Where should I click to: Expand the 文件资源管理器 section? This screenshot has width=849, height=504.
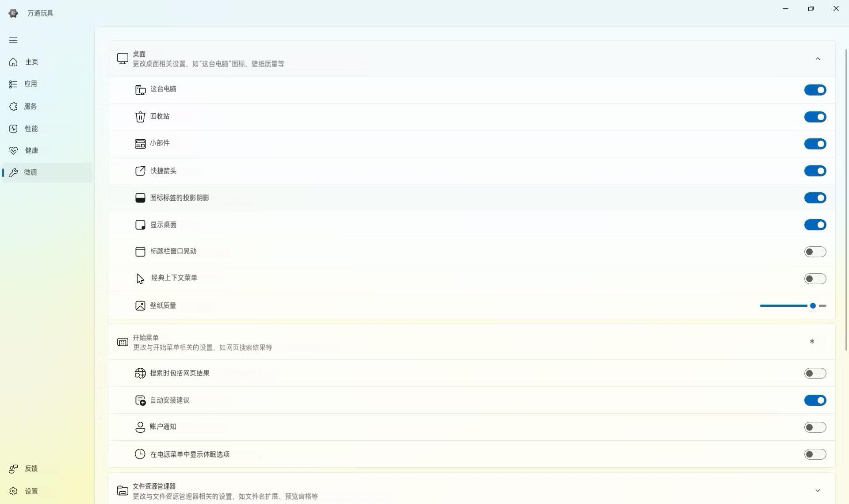click(818, 490)
